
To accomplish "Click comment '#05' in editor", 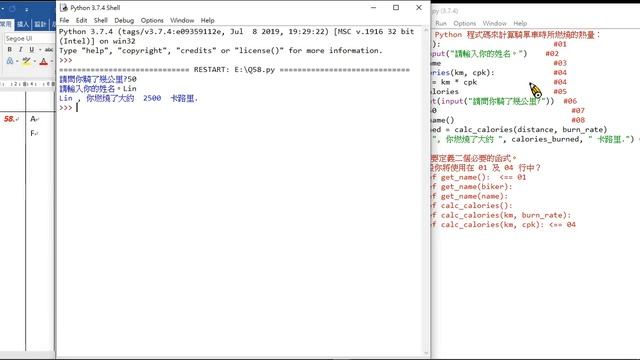I will pos(560,91).
